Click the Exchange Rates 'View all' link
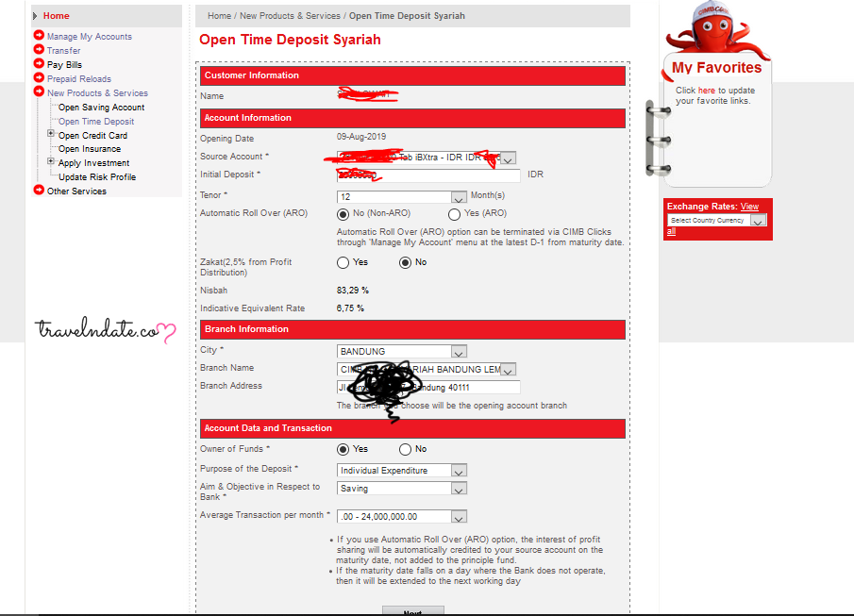Screen dimensions: 854x616 coord(749,207)
